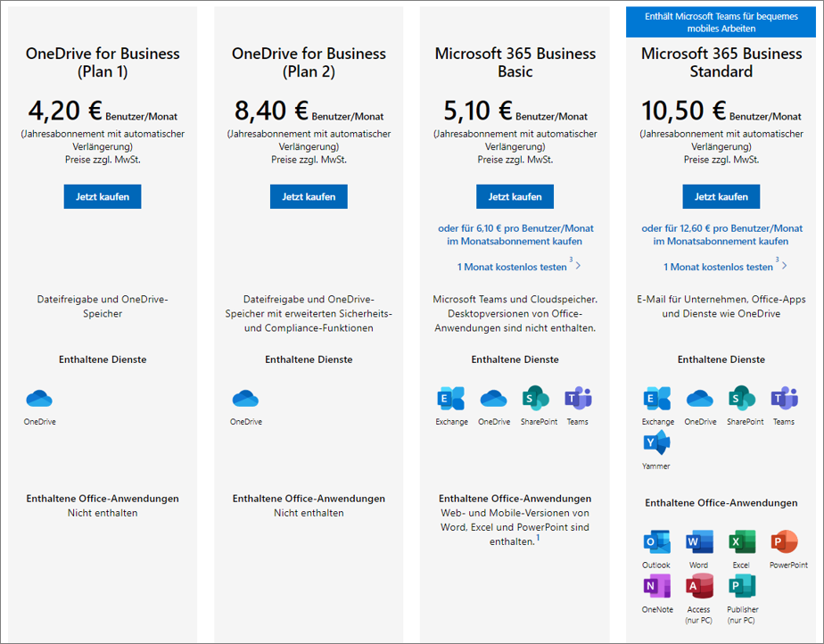Click the Exchange icon in Business Basic
Image resolution: width=824 pixels, height=644 pixels.
pyautogui.click(x=451, y=399)
